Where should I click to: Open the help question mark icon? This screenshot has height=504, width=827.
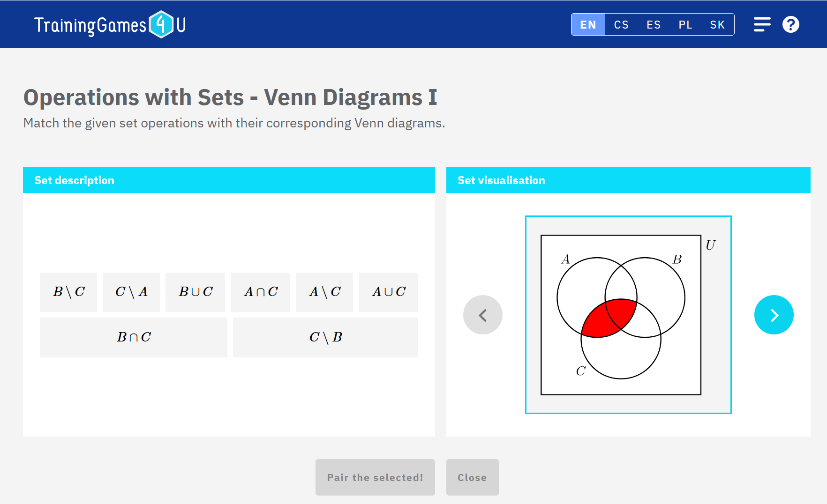[790, 24]
